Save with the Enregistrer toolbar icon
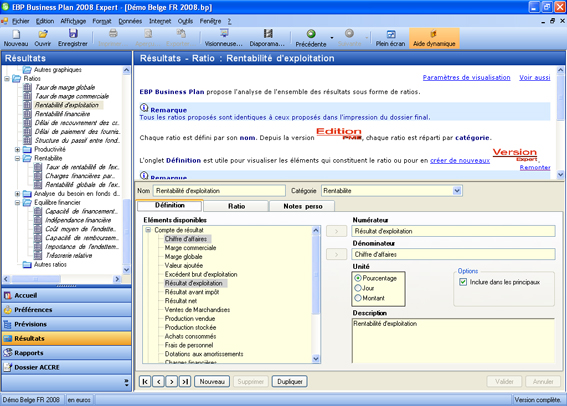 [73, 38]
